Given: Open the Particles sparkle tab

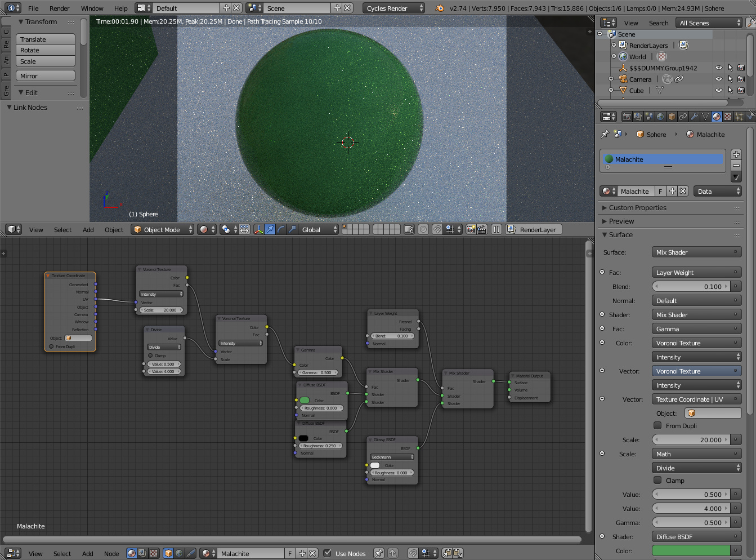Looking at the screenshot, I should [739, 117].
